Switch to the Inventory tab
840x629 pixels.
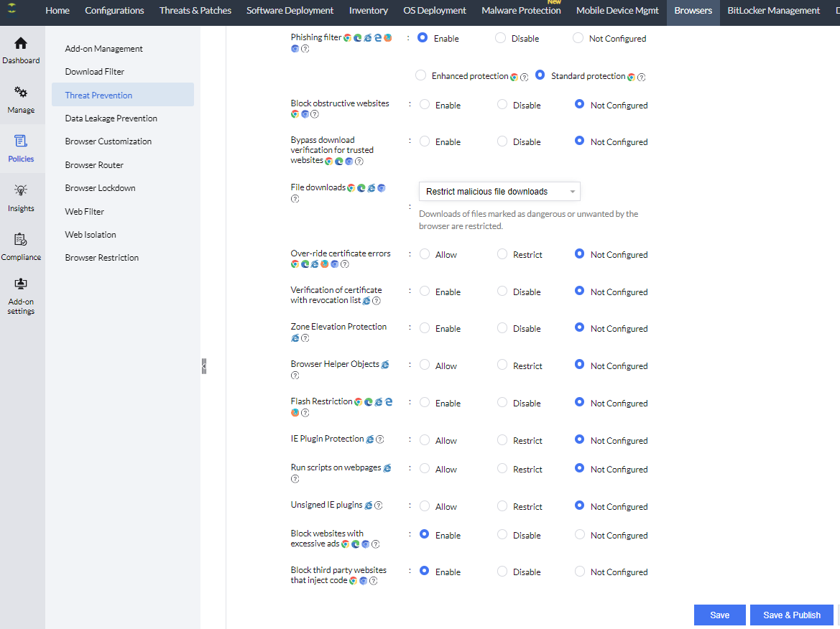click(368, 11)
